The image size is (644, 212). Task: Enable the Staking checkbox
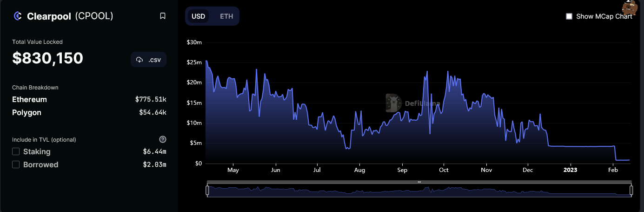coord(16,151)
